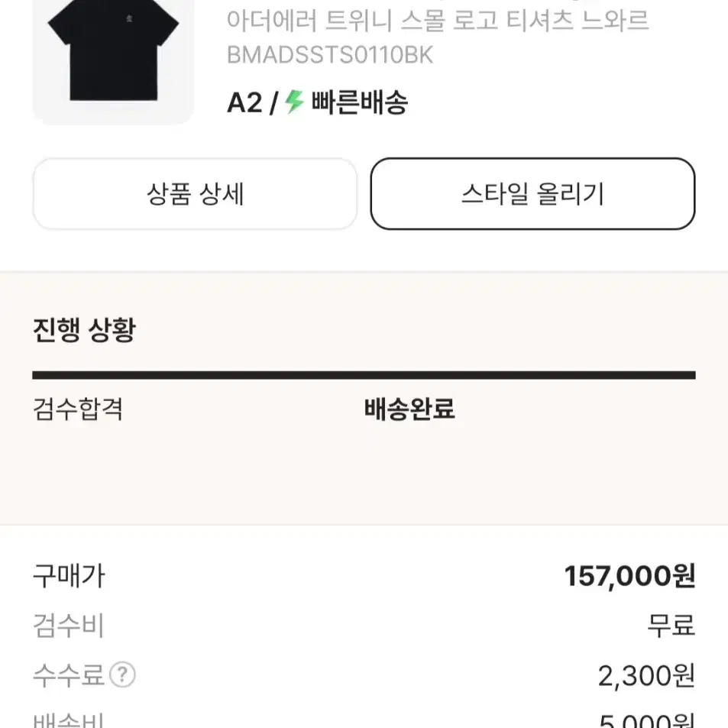Tap the green lightning fast delivery icon
728x728 pixels.
click(x=294, y=102)
